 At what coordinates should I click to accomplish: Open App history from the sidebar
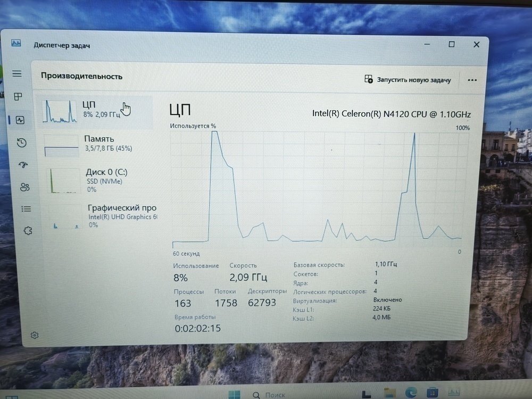coord(22,143)
